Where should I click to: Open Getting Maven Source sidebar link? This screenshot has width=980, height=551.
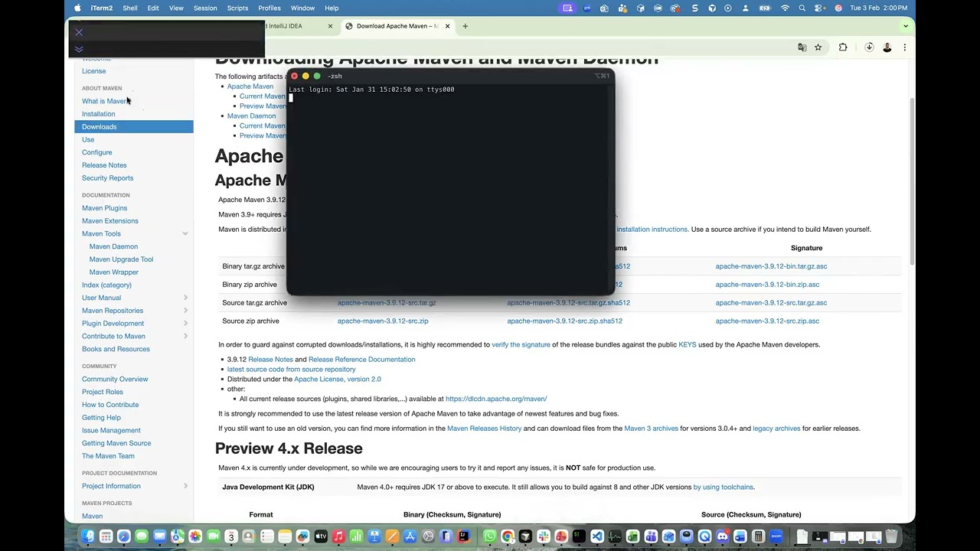pyautogui.click(x=116, y=443)
